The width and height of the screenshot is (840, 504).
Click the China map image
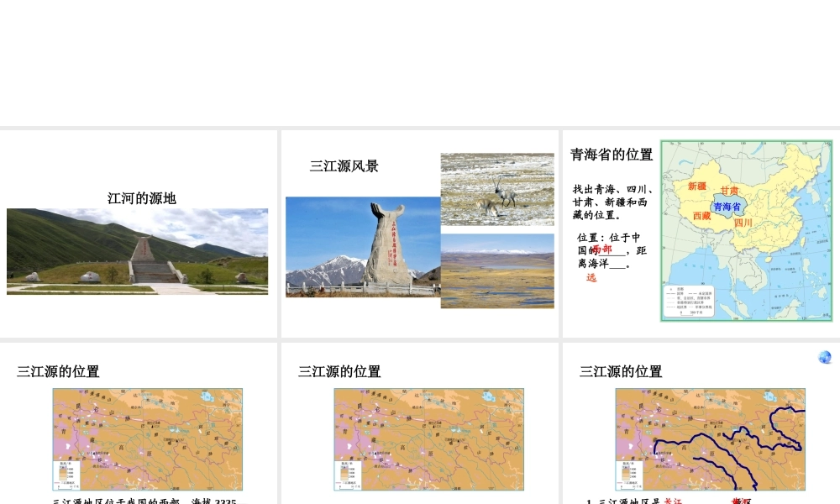click(x=746, y=231)
